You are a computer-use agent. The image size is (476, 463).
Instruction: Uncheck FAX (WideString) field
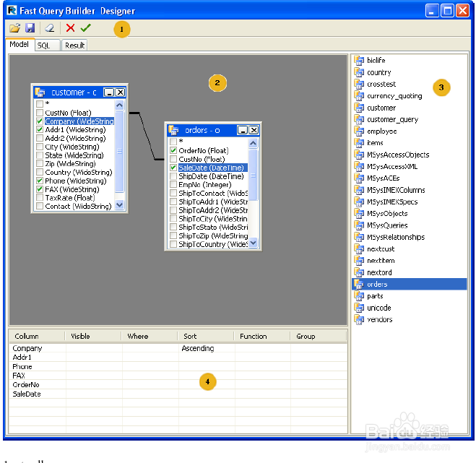40,189
